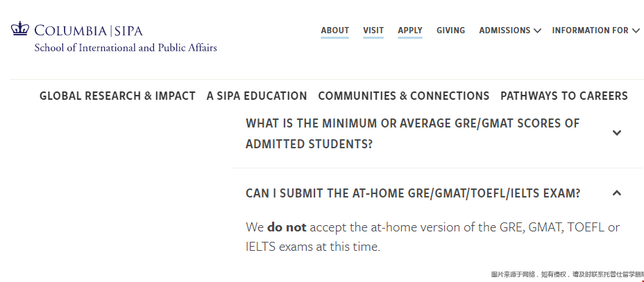Open Global Research & Impact section

pos(117,96)
